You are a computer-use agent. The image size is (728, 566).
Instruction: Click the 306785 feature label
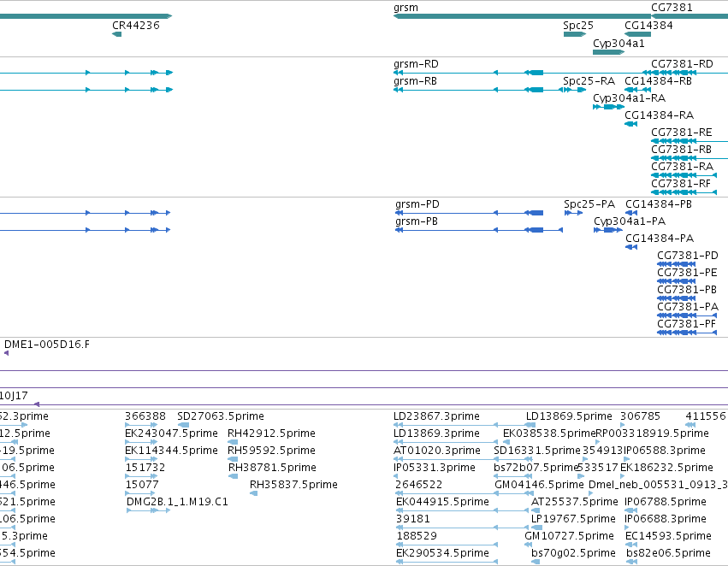tap(640, 416)
